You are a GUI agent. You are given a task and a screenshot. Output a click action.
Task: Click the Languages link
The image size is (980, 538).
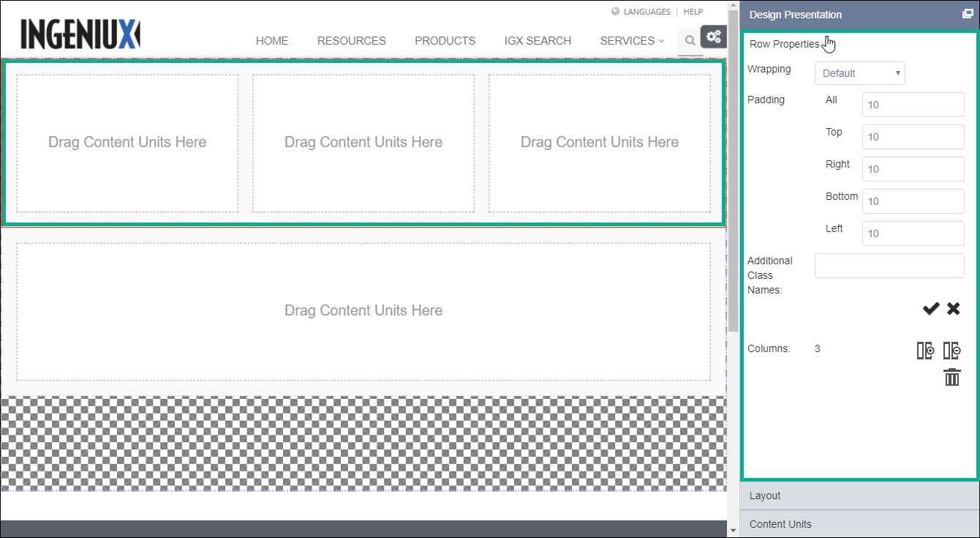(x=646, y=12)
